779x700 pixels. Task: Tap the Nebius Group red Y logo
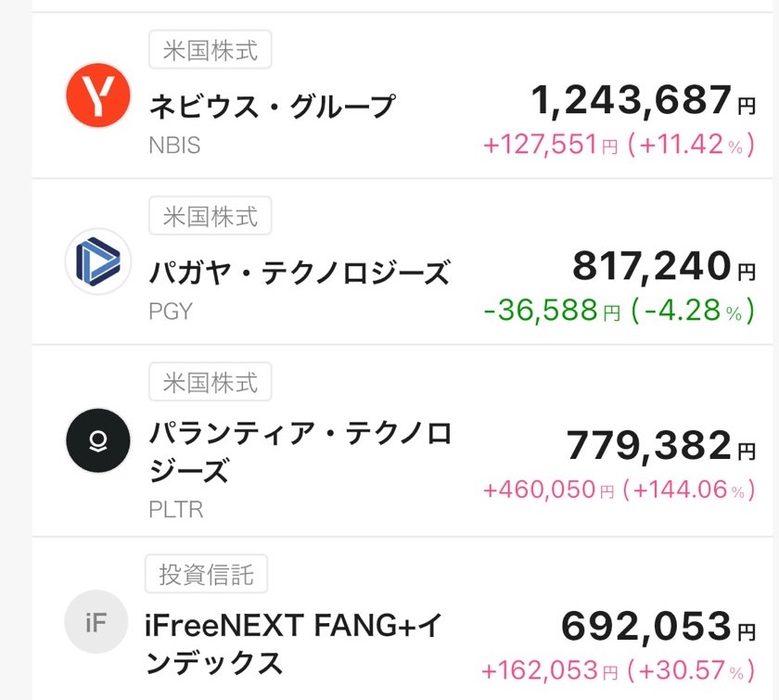click(98, 95)
